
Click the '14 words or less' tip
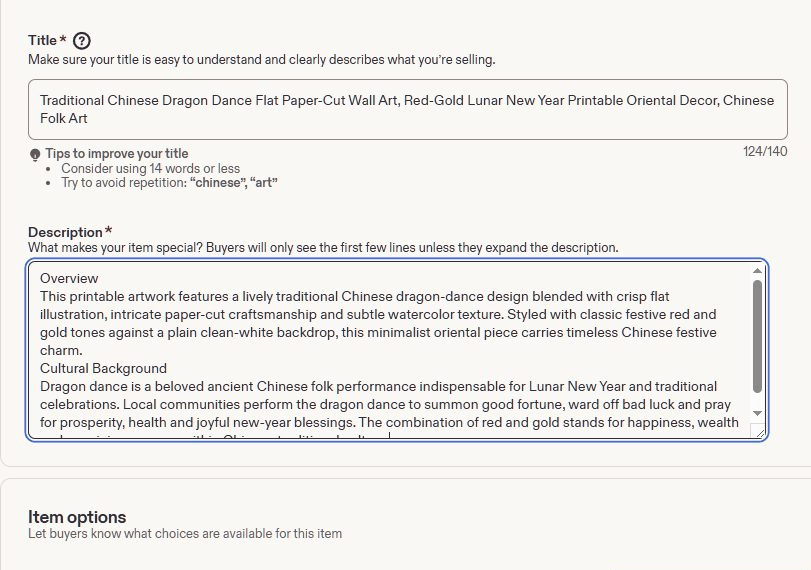151,169
